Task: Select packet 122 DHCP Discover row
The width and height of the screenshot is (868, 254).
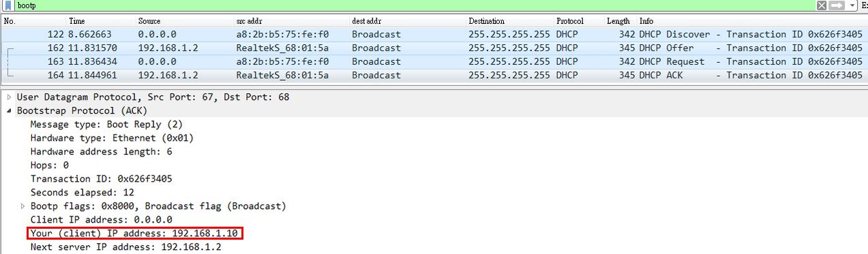Action: 434,34
